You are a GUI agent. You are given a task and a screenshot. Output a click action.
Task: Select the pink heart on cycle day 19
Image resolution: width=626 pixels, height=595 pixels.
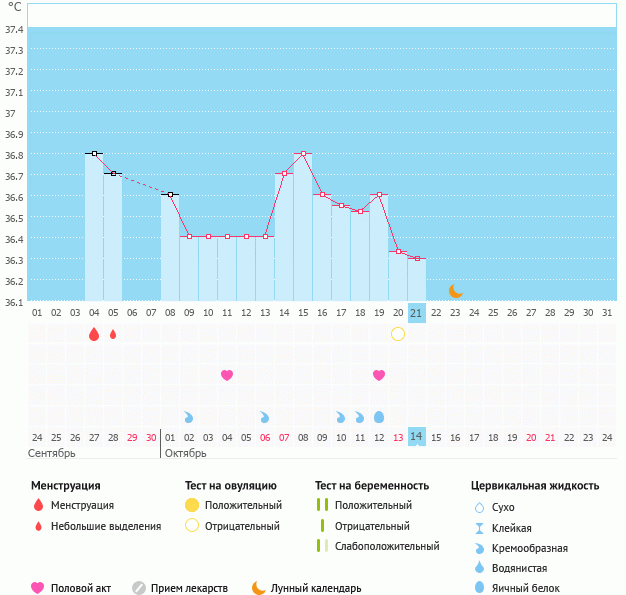click(x=379, y=375)
